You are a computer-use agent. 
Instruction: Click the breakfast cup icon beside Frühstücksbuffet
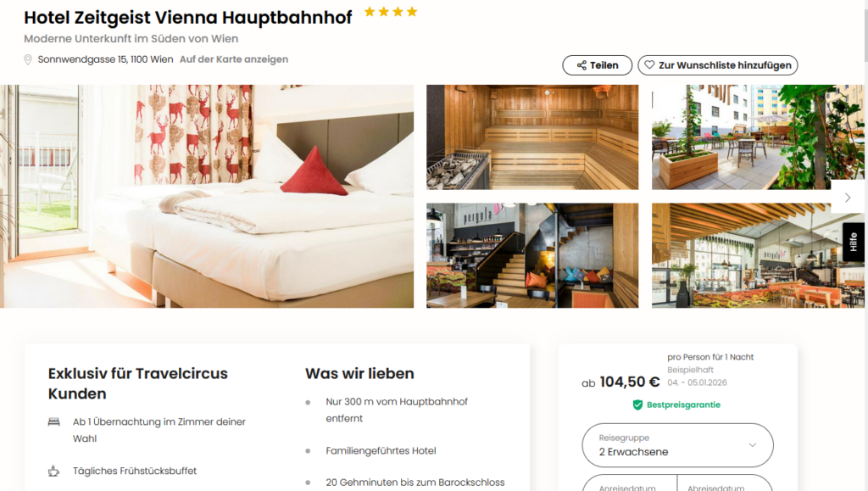(x=53, y=471)
